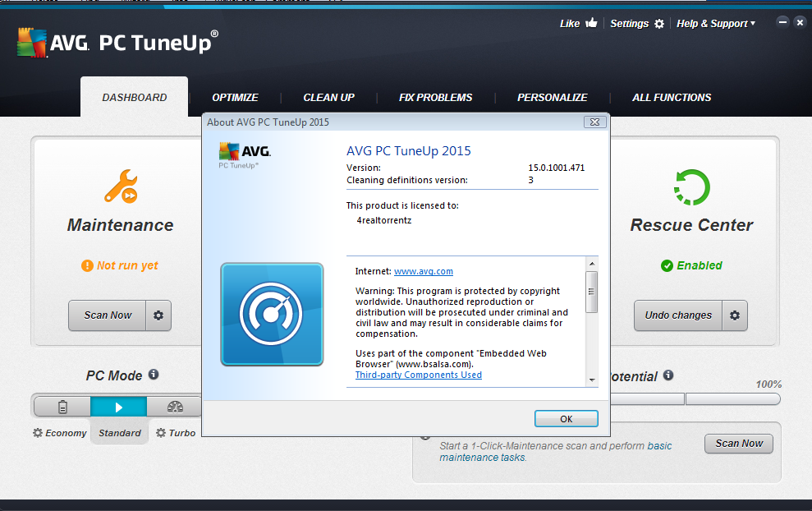Click the Like label in the header
Viewport: 812px width, 511px height.
(570, 23)
